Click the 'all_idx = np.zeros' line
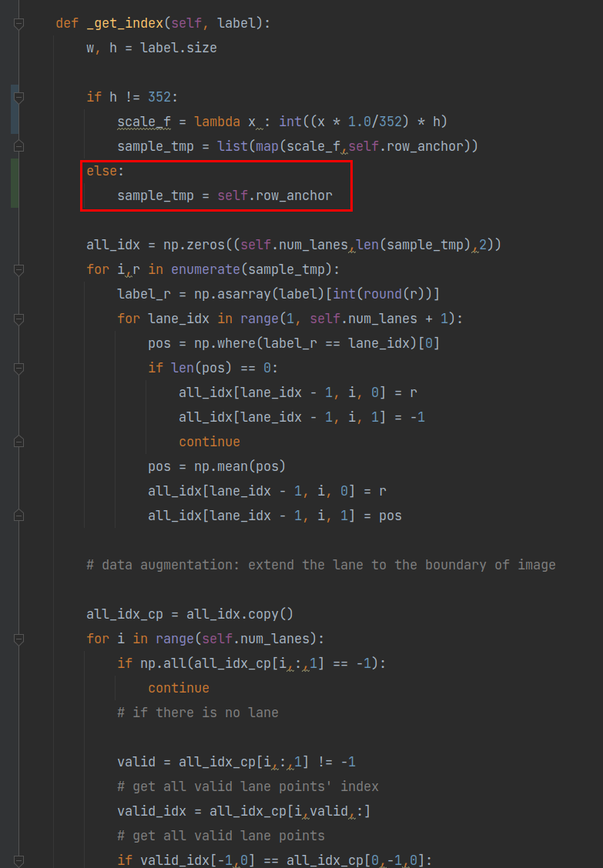 [x=293, y=245]
